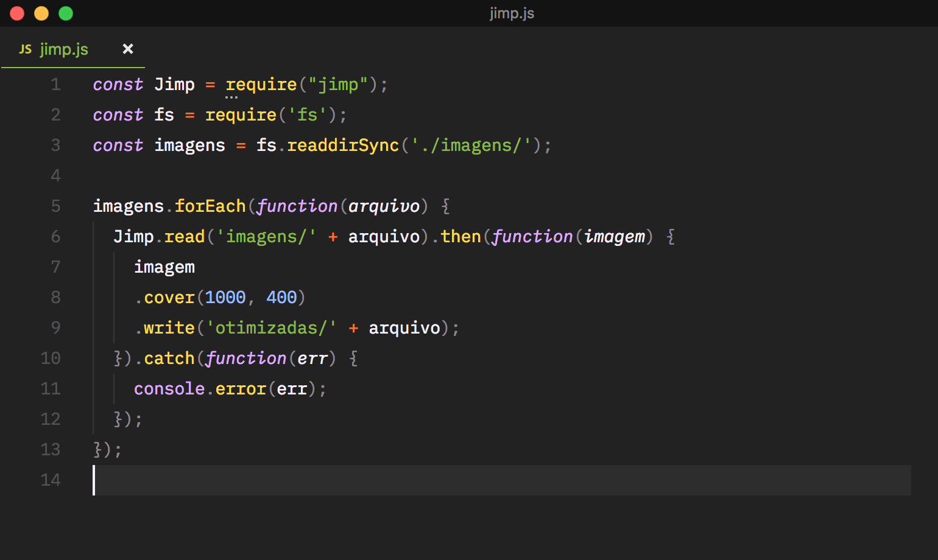Click line number 10 in gutter
Viewport: 938px width, 560px height.
point(51,359)
